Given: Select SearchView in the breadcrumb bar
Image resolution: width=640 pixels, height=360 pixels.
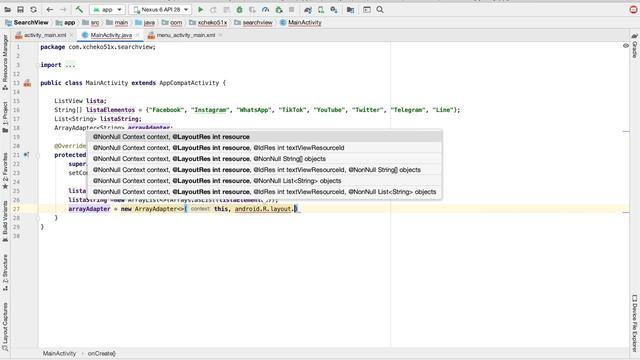Looking at the screenshot, I should [27, 22].
